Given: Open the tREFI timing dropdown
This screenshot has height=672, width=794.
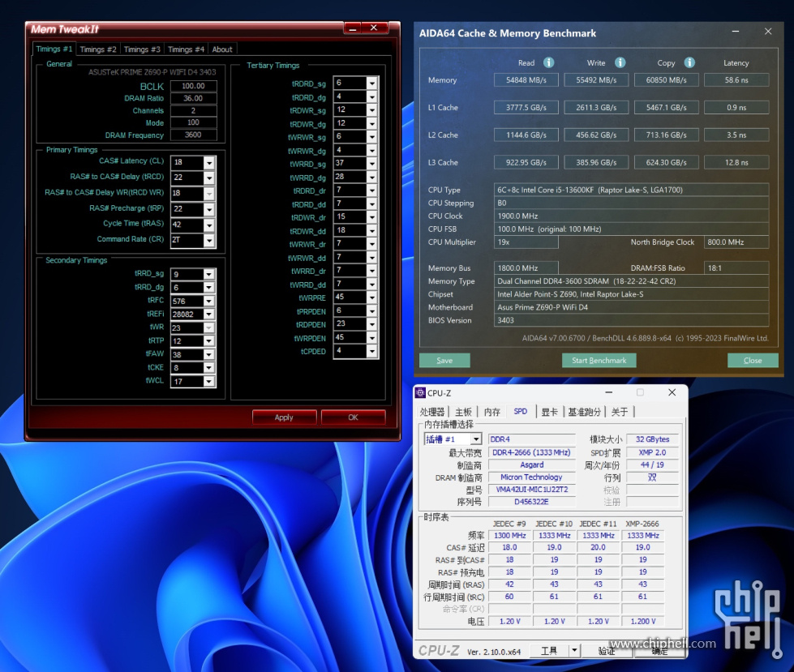Looking at the screenshot, I should tap(208, 315).
